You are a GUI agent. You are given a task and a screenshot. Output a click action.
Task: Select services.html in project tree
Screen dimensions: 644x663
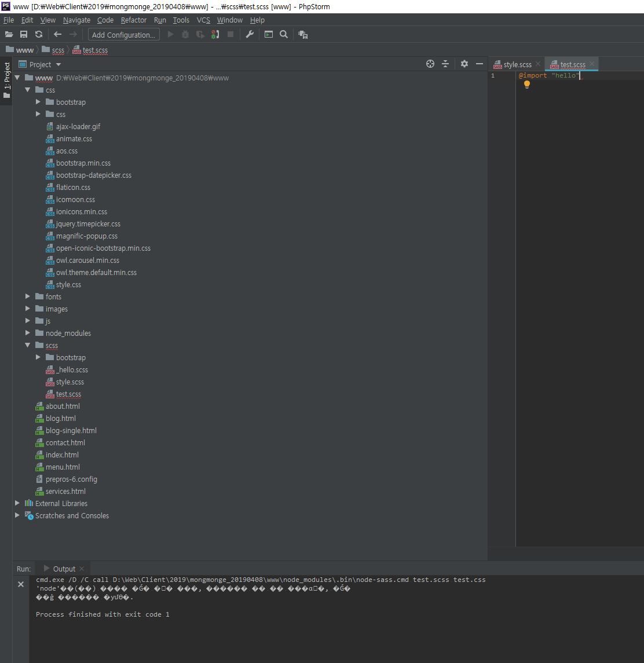coord(65,492)
